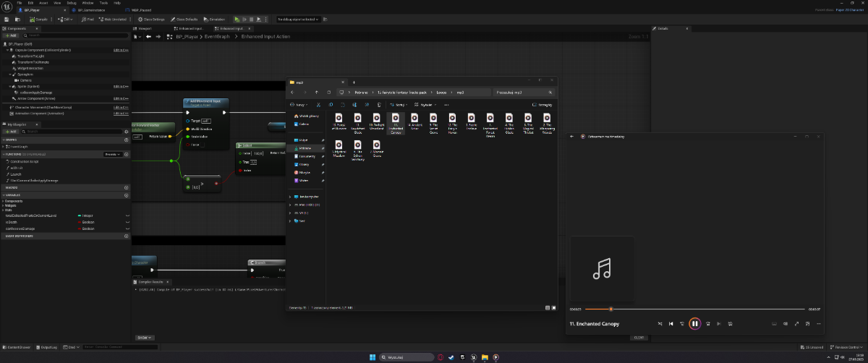Open Class Settings
Image resolution: width=868 pixels, height=363 pixels.
[x=151, y=20]
